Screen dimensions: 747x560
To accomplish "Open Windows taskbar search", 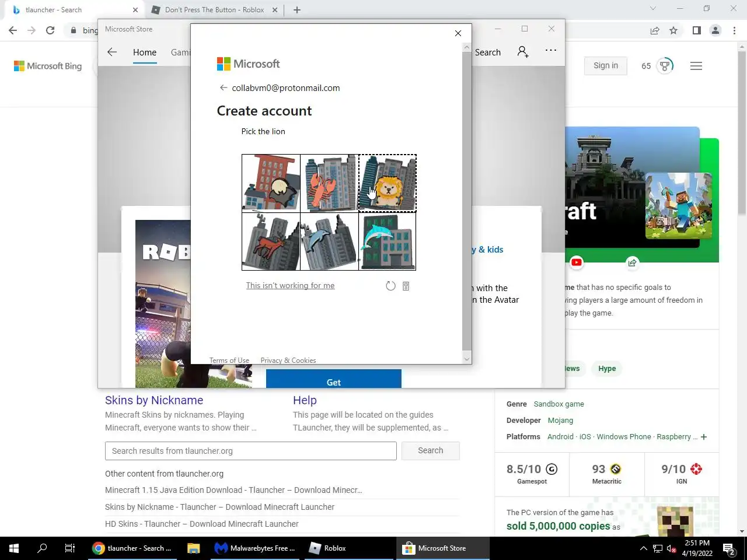I will tap(42, 548).
